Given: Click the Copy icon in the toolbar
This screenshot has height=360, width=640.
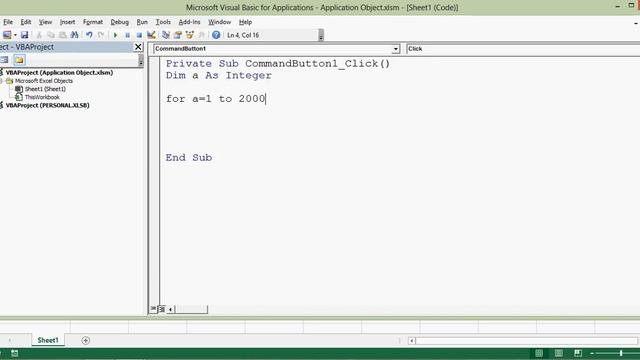Looking at the screenshot, I should pos(51,35).
